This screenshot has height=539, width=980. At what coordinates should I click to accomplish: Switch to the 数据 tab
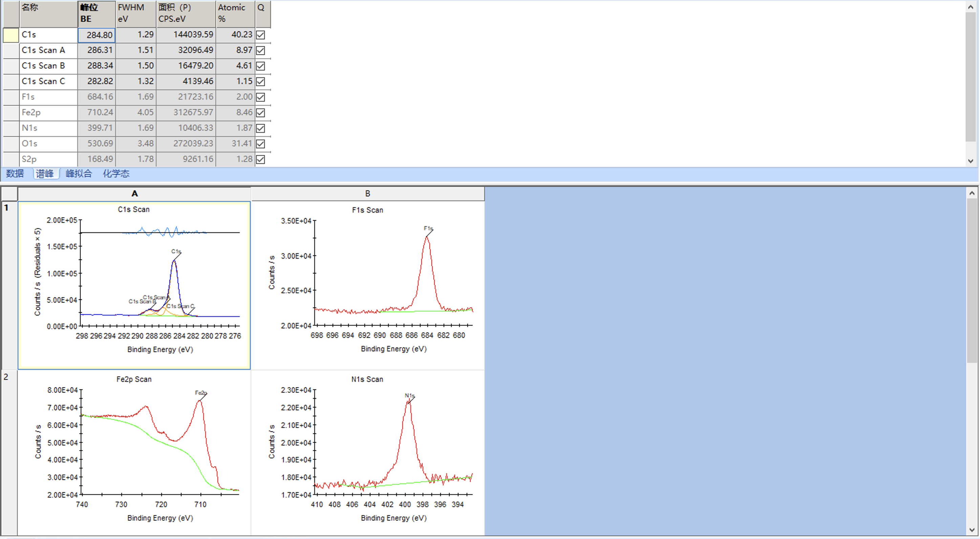(15, 174)
